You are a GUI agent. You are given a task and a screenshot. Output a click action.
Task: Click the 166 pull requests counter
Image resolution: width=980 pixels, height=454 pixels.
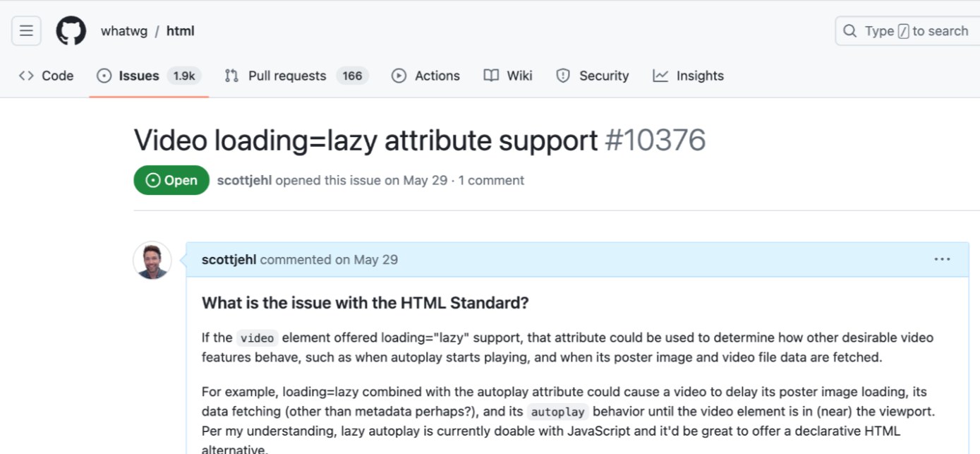click(352, 76)
